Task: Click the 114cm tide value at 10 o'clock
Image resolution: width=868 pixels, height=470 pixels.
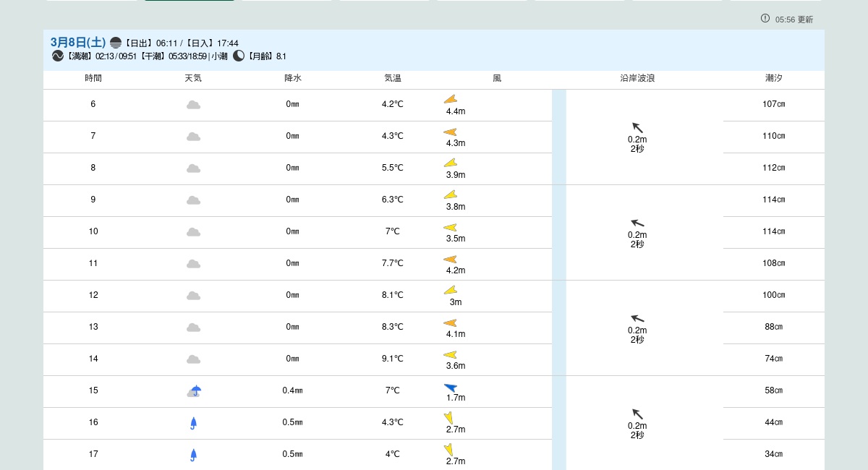Action: pos(773,231)
